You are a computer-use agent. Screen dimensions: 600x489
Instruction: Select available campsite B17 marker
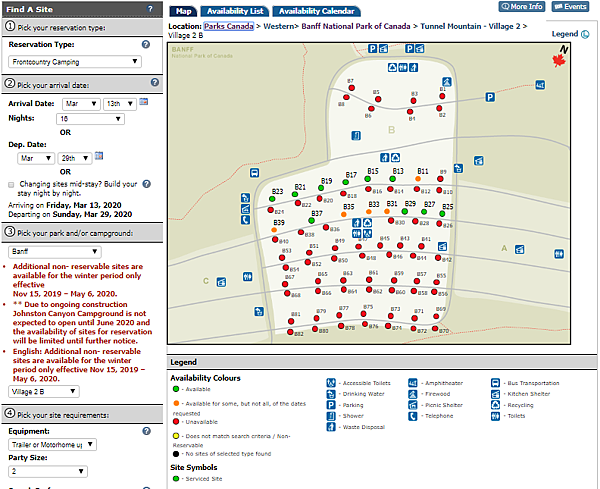[x=346, y=182]
